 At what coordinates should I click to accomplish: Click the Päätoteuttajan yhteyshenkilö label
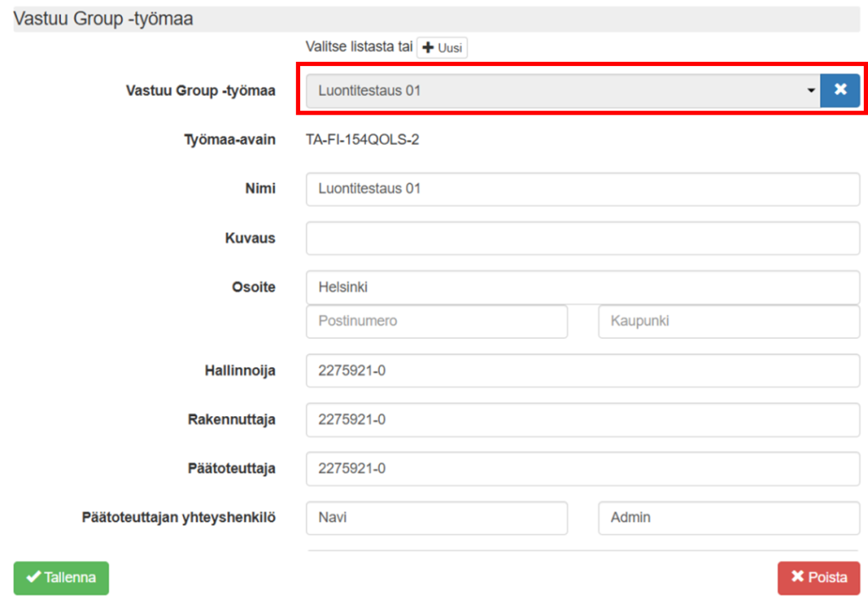click(x=179, y=518)
